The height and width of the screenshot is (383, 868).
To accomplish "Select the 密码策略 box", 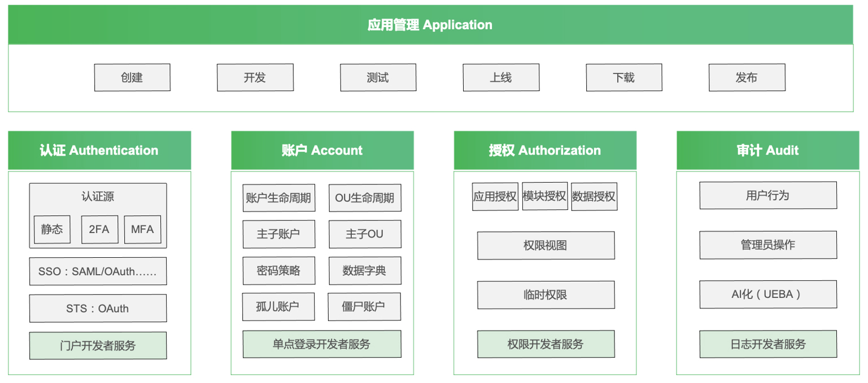I will pyautogui.click(x=278, y=271).
